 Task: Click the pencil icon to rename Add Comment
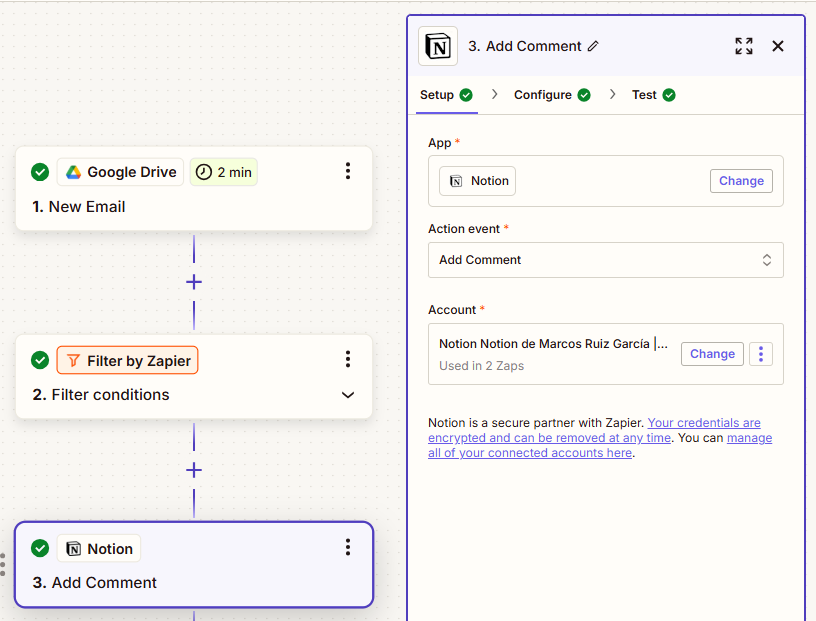(x=594, y=45)
